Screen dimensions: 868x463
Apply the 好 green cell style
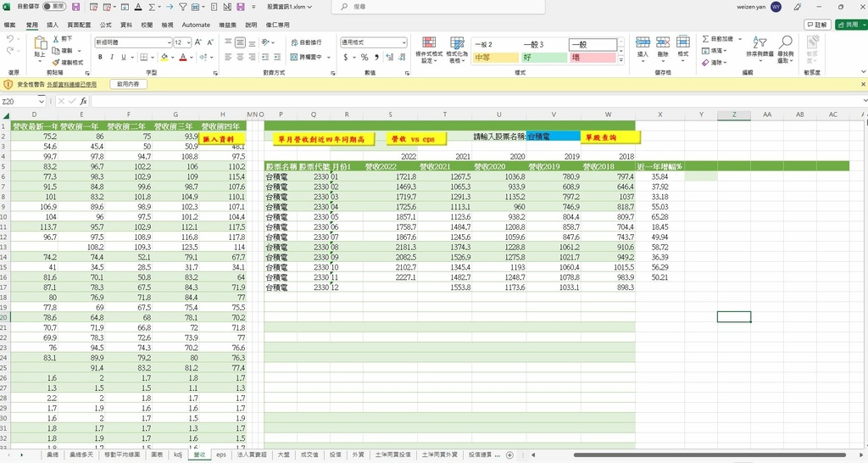[543, 58]
